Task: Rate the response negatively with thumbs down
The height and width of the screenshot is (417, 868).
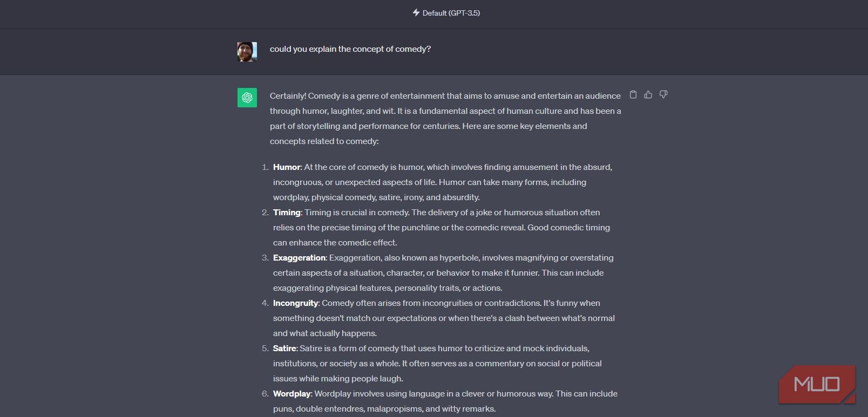Action: [663, 94]
